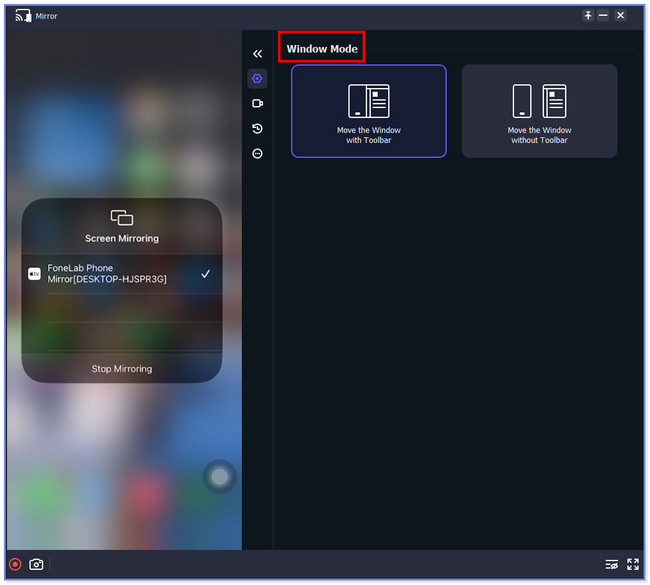Click the checkmark next to FoneLab device
Image resolution: width=650 pixels, height=585 pixels.
(x=205, y=274)
